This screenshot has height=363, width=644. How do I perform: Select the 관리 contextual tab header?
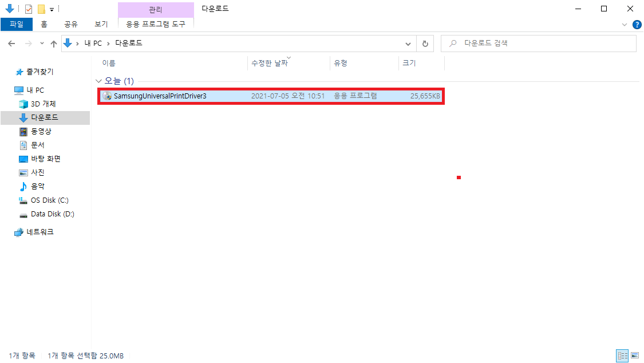click(x=156, y=9)
